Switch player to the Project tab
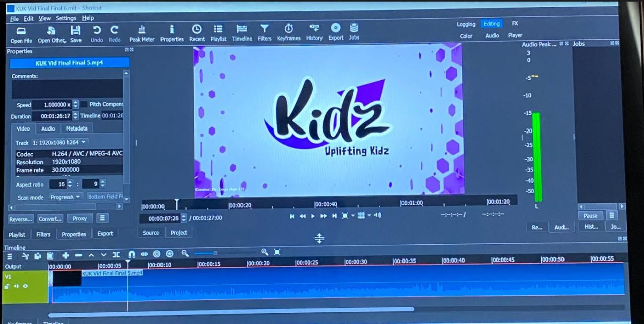Image resolution: width=644 pixels, height=324 pixels. [x=179, y=233]
